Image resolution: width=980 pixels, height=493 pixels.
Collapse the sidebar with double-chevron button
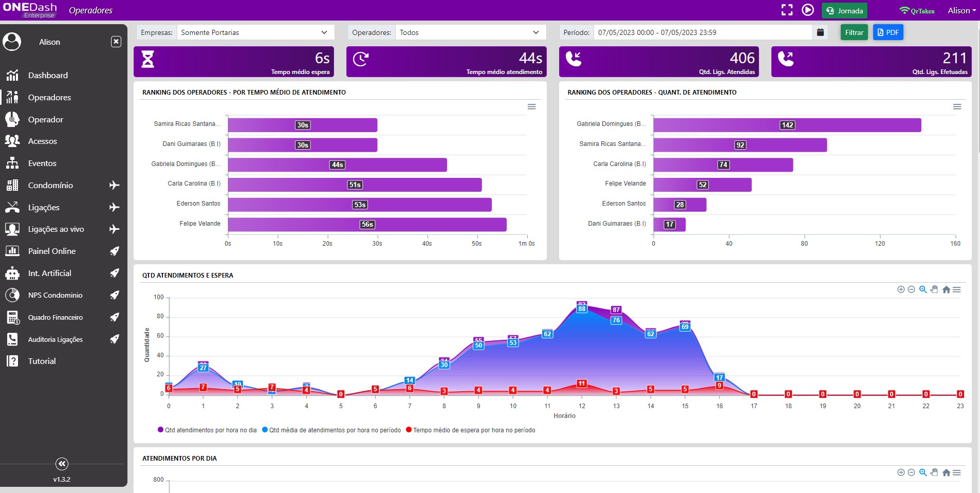pyautogui.click(x=62, y=464)
